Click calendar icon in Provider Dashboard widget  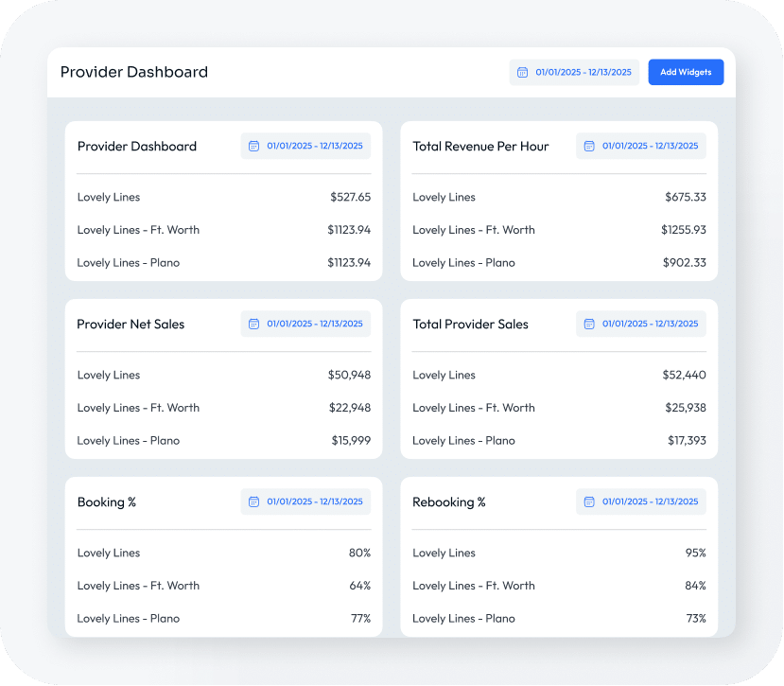[x=253, y=146]
